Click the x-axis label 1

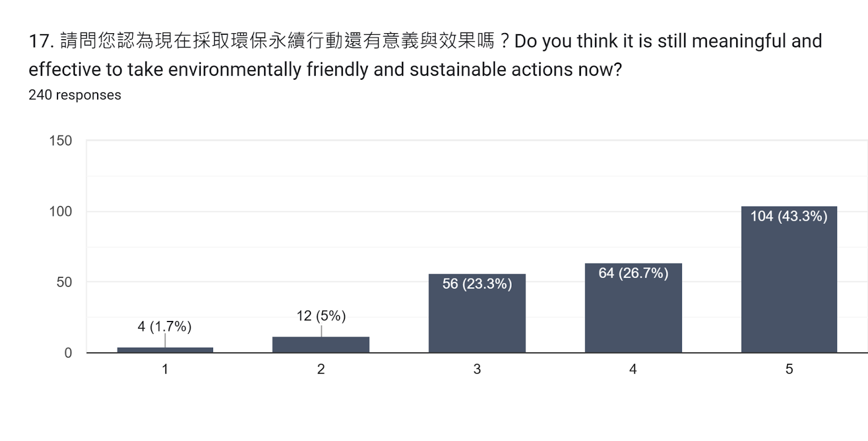165,369
